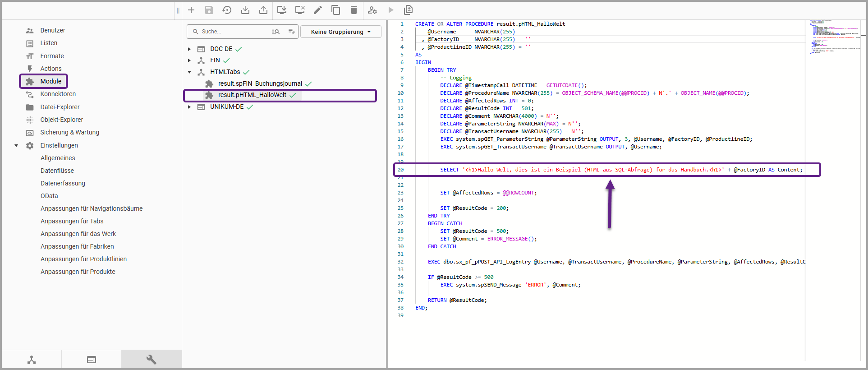Click the monitor install icon with down arrow
The width and height of the screenshot is (868, 370).
(282, 10)
